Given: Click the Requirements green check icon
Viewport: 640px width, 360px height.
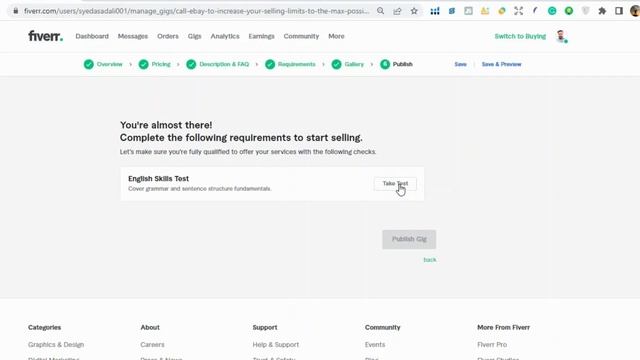Looking at the screenshot, I should pos(270,64).
